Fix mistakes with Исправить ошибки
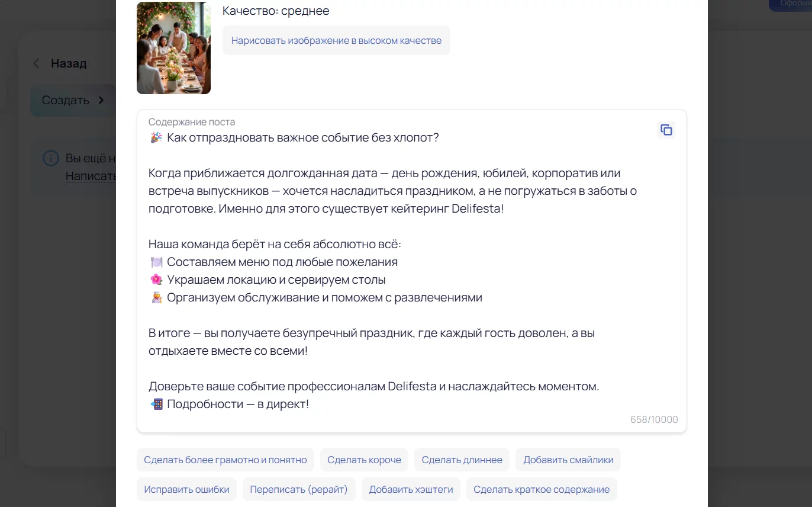The image size is (812, 507). click(186, 489)
